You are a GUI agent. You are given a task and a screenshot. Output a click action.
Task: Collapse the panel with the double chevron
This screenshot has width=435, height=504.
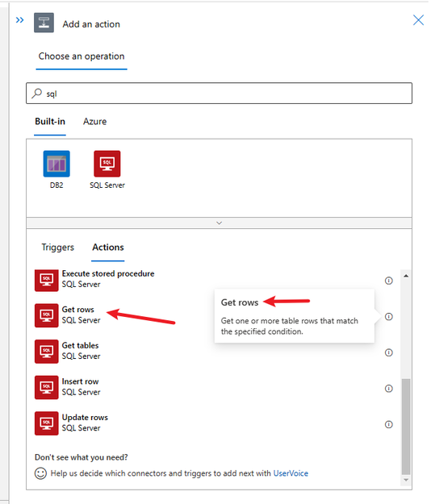click(19, 20)
